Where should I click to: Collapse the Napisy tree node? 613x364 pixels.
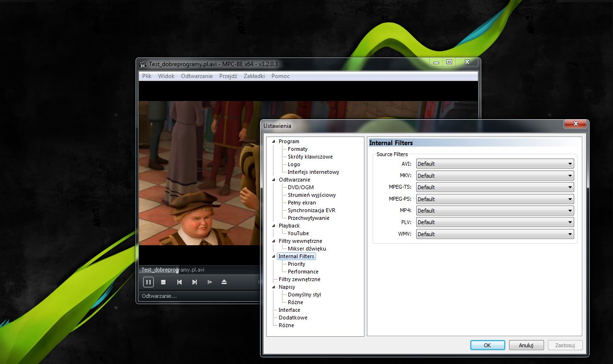tap(274, 287)
